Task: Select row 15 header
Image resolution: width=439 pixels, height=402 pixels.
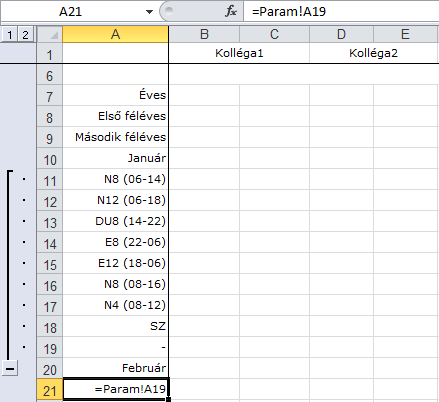Action: (50, 264)
